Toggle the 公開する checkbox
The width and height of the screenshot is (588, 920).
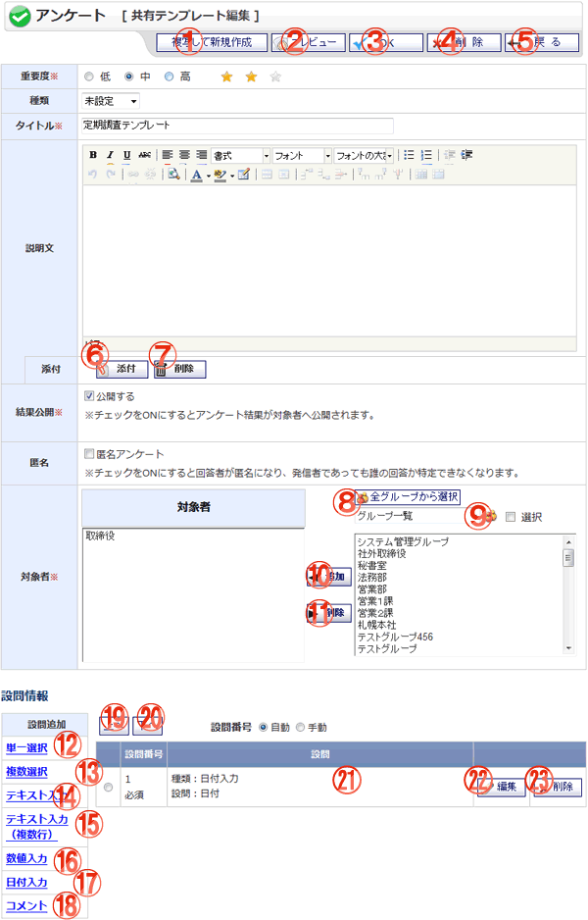[x=89, y=396]
